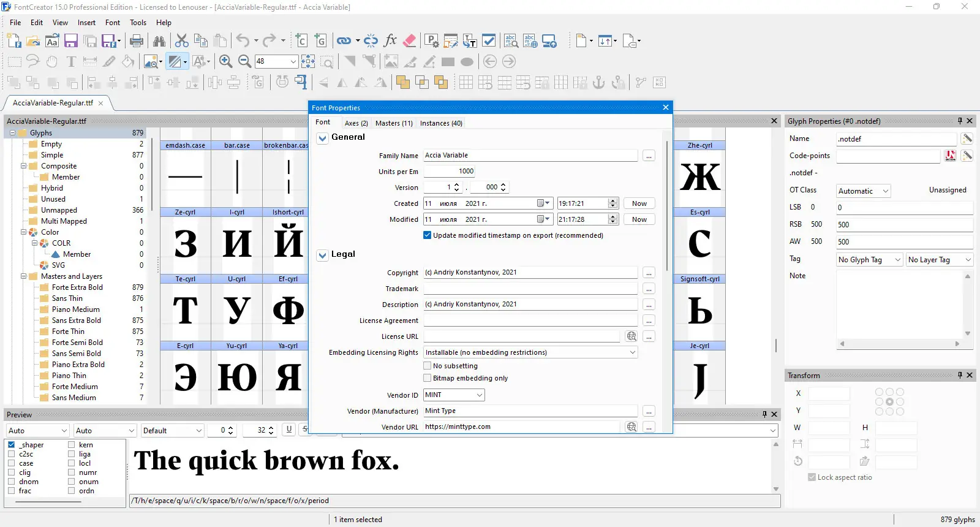Viewport: 980px width, 527px height.
Task: Click Now beside the Modified time
Action: tap(639, 219)
